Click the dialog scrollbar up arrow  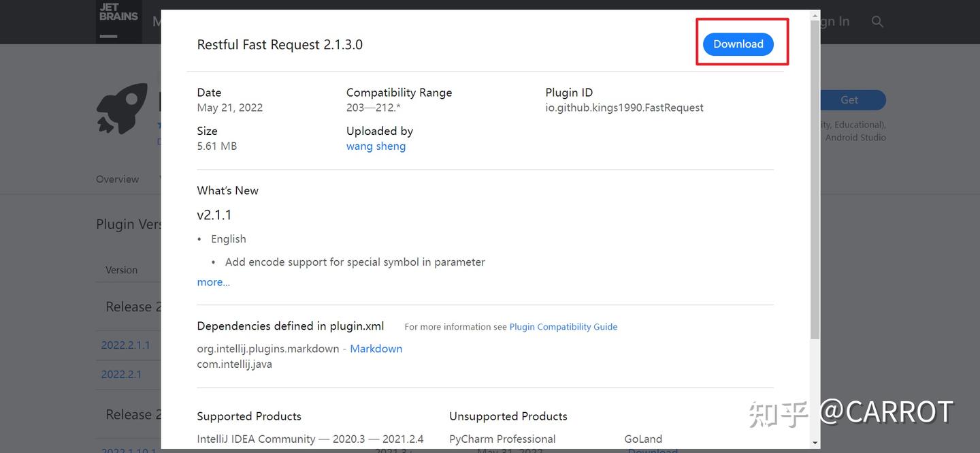point(815,15)
